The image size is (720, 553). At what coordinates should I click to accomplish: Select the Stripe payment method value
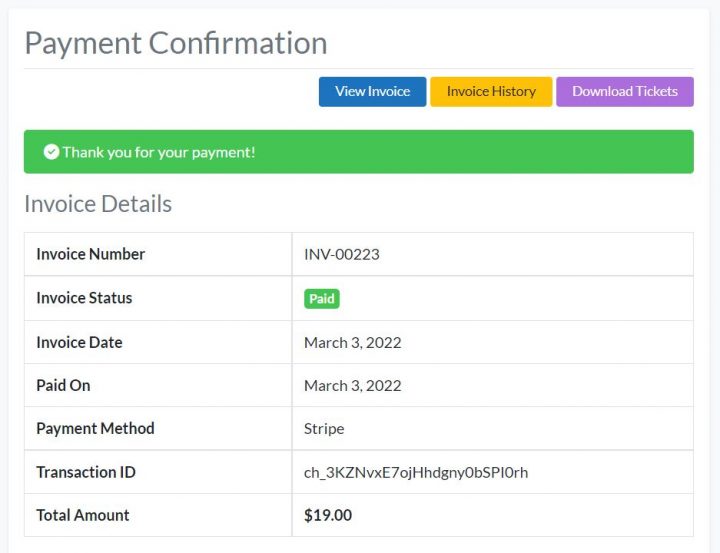point(324,428)
